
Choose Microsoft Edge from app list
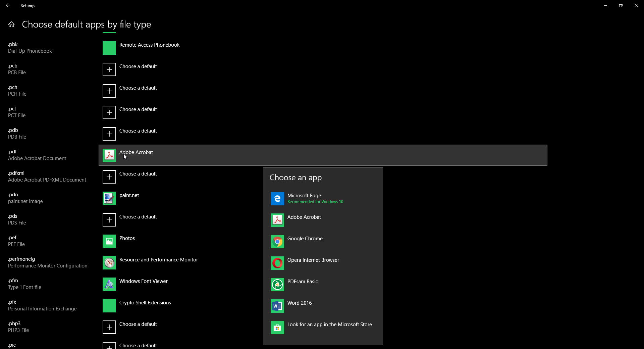click(x=323, y=199)
